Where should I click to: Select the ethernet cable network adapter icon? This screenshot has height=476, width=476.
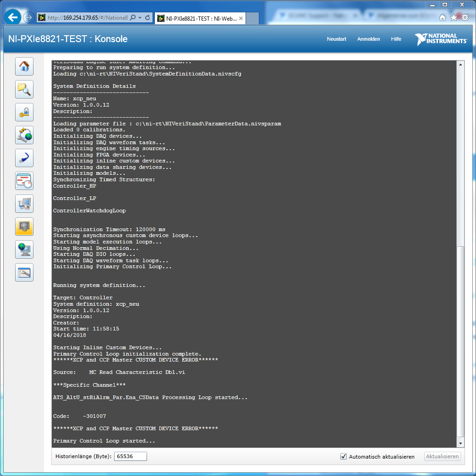point(24,158)
